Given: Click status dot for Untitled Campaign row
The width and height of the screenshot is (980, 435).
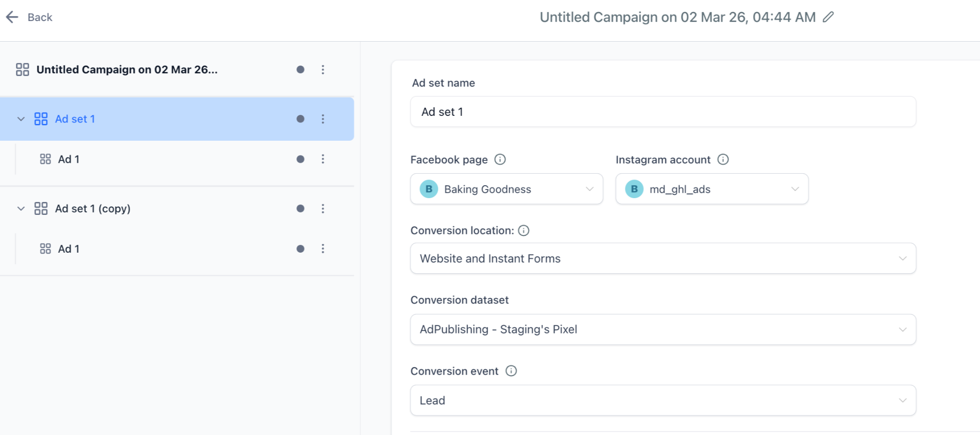Looking at the screenshot, I should tap(301, 70).
